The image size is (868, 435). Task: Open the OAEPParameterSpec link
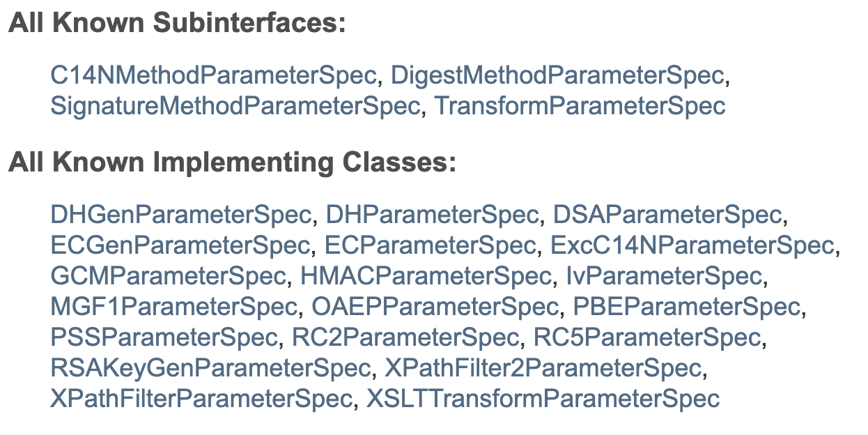pyautogui.click(x=435, y=307)
